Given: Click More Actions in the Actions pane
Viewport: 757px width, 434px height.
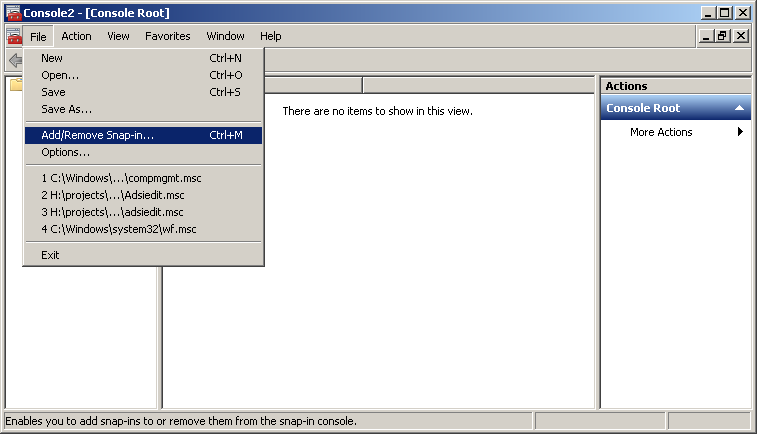Looking at the screenshot, I should (661, 132).
